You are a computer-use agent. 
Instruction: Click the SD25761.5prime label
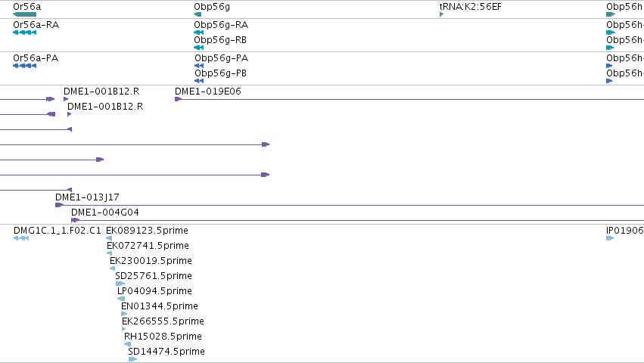[x=154, y=276]
